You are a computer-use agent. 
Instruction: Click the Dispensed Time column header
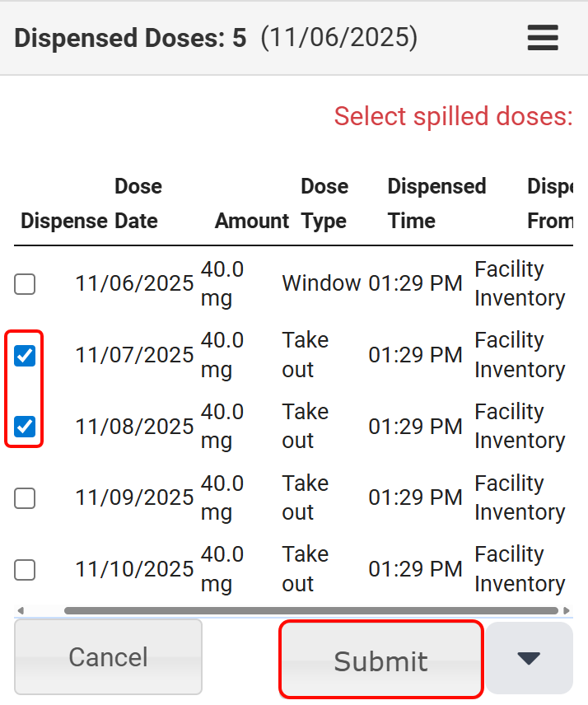click(436, 203)
